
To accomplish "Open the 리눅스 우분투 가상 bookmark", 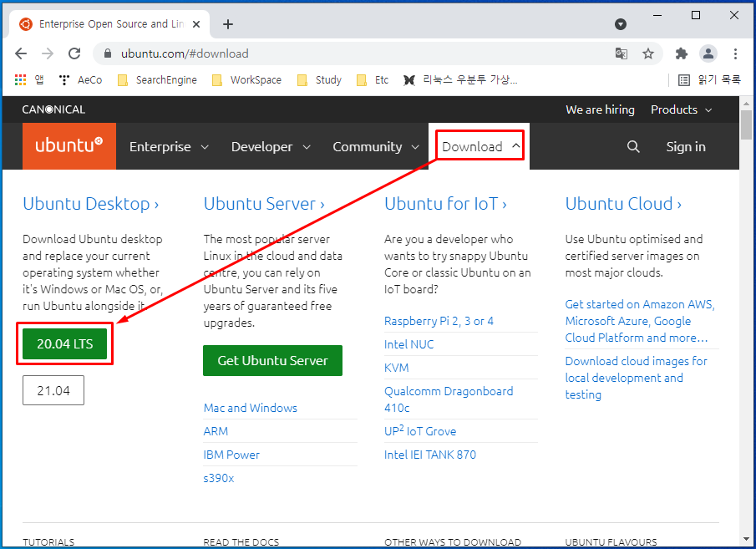I will pos(460,80).
